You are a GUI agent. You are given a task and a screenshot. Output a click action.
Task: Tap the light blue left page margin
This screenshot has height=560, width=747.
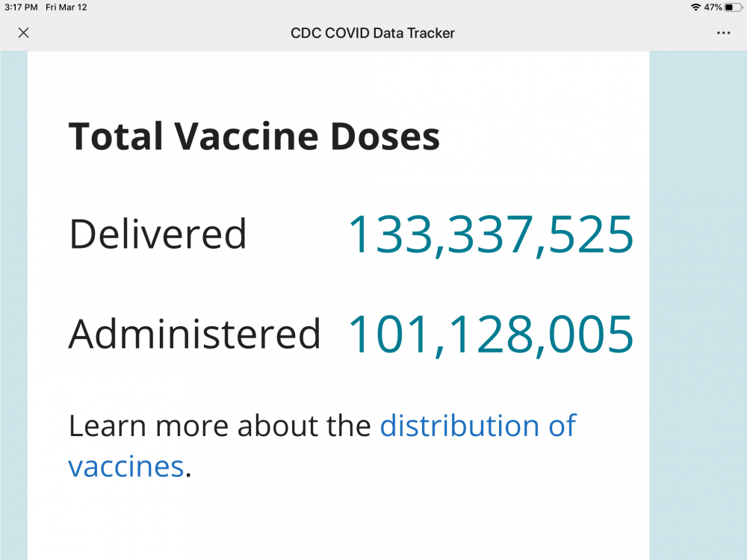click(x=13, y=299)
